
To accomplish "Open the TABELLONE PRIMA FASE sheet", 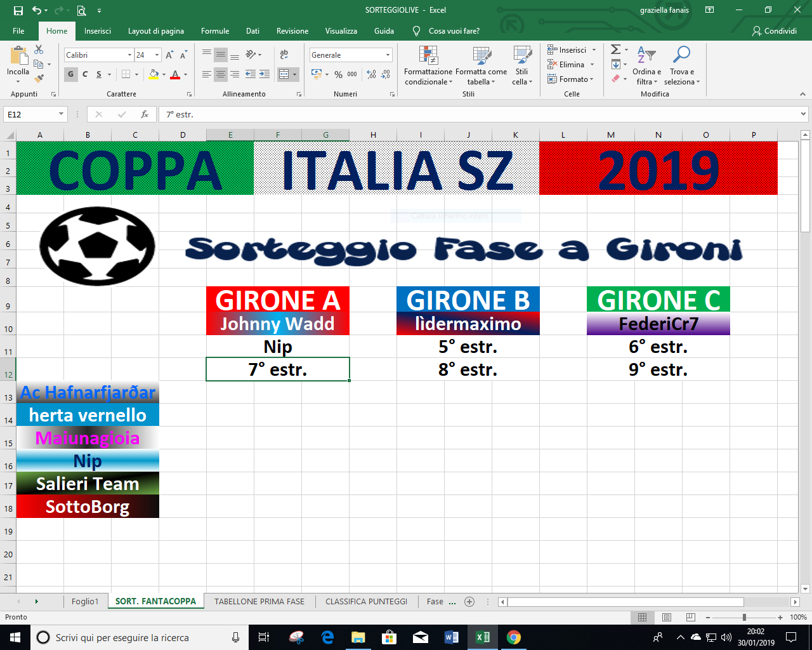I will pyautogui.click(x=259, y=601).
